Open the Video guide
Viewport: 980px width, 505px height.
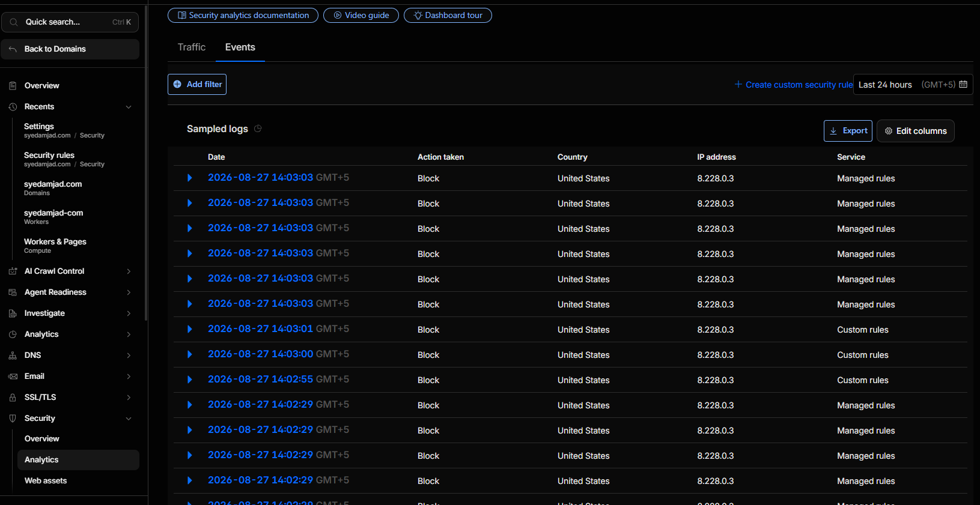361,15
